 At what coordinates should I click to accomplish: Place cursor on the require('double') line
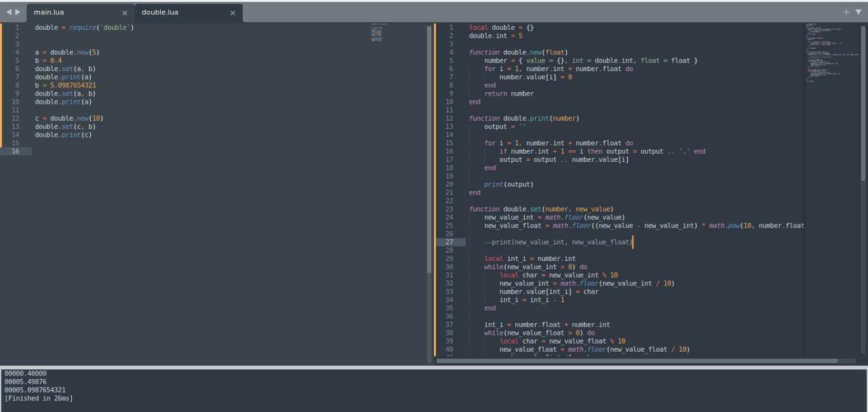coord(84,28)
